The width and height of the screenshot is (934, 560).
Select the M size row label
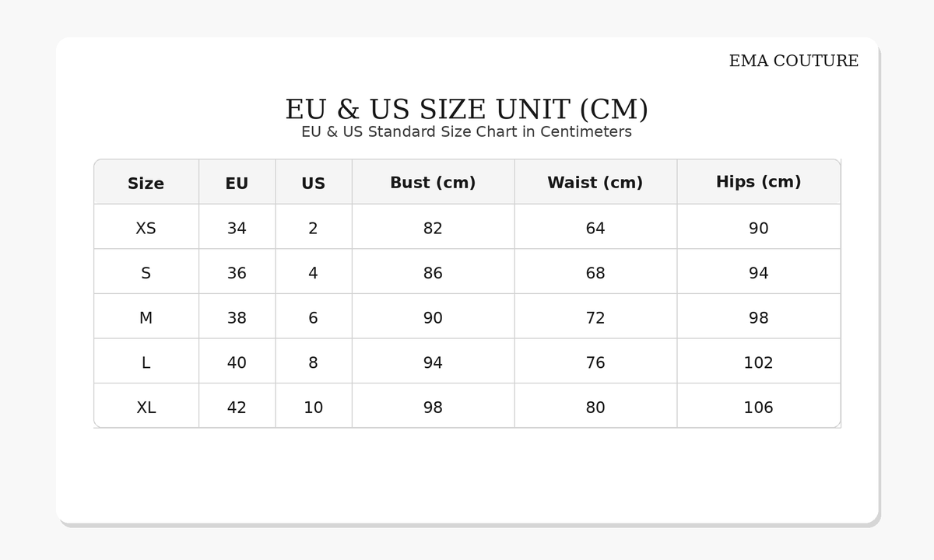pos(146,318)
